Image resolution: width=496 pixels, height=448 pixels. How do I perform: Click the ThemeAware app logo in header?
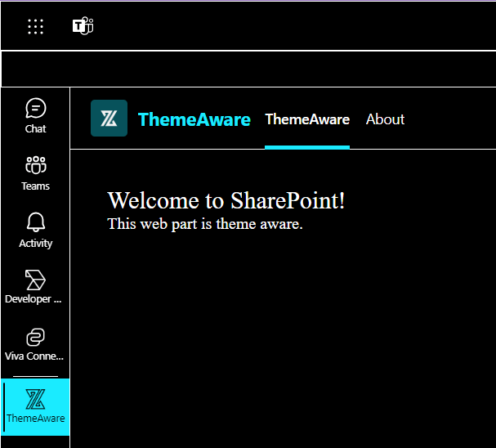tap(109, 119)
